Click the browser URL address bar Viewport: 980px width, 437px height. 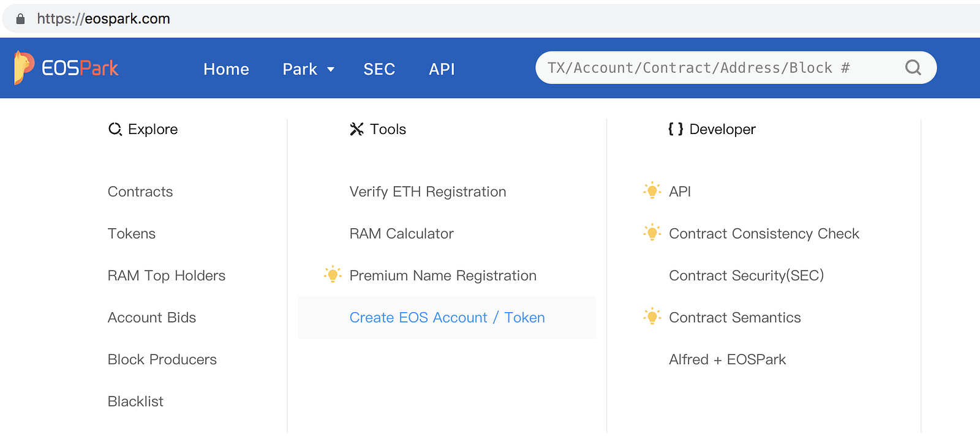coord(490,19)
